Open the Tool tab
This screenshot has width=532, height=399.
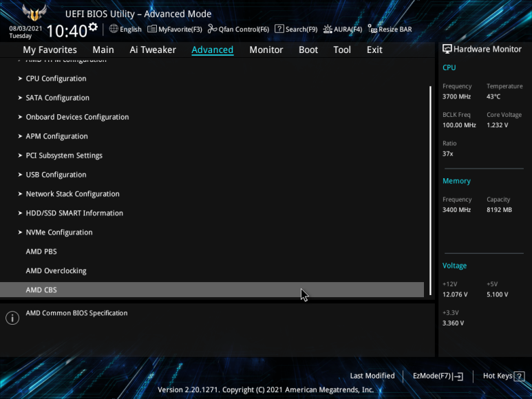click(x=342, y=50)
